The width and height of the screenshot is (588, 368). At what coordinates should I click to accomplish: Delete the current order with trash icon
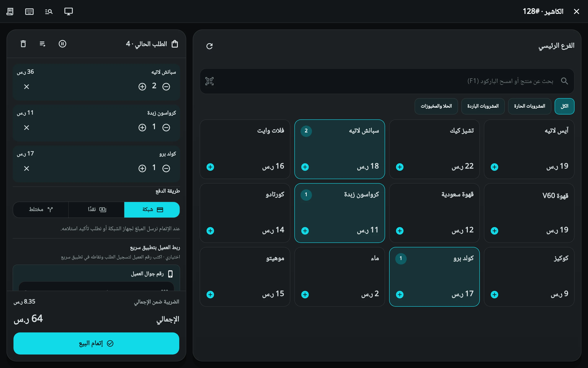click(23, 44)
